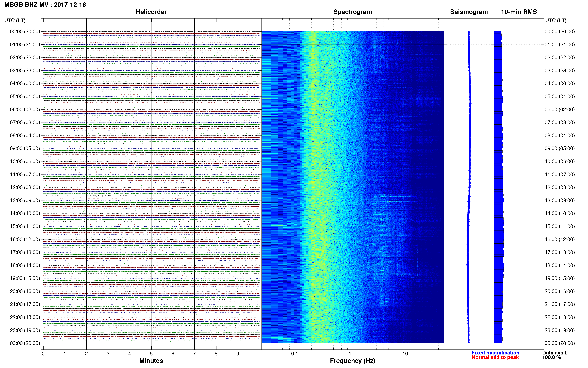Click the 3 tick label on Minutes axis

point(108,354)
